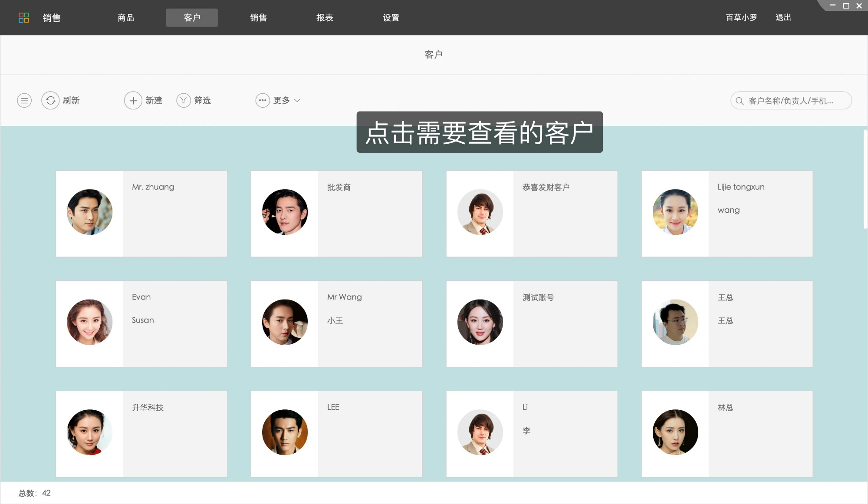Click the 退出 logout link
The height and width of the screenshot is (504, 868).
coord(783,17)
